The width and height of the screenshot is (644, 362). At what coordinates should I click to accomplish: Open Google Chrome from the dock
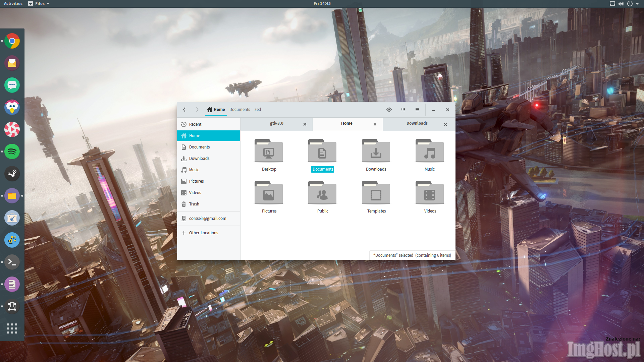[x=12, y=41]
